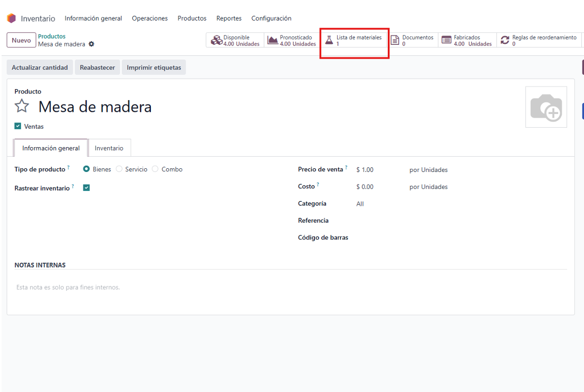Open the gear settings icon beside Mesa de madera
Viewport: 584px width, 392px height.
coord(92,44)
